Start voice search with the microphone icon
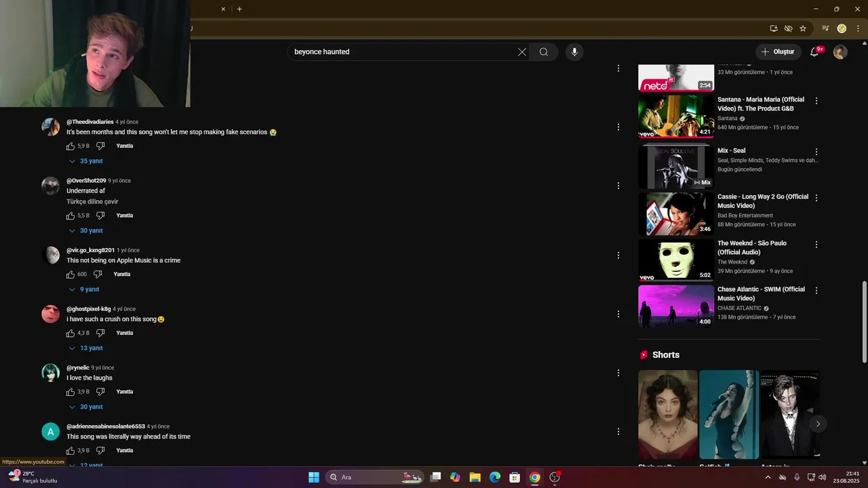The width and height of the screenshot is (868, 488). (x=574, y=52)
